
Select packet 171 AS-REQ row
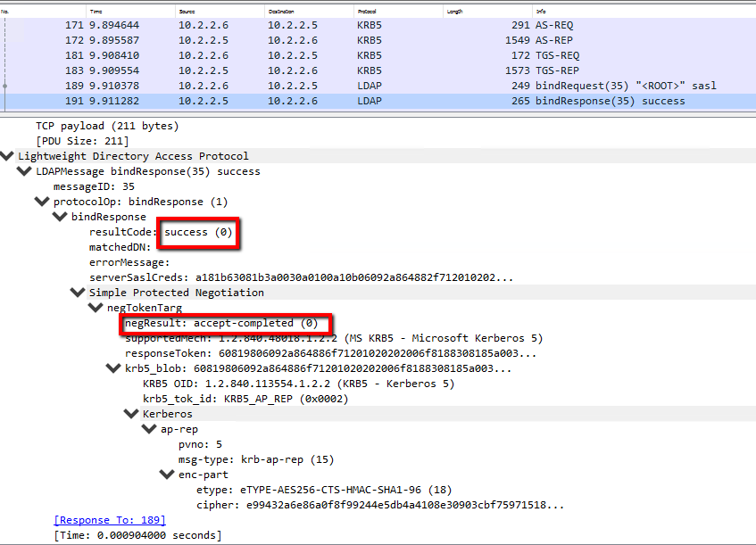[x=357, y=25]
